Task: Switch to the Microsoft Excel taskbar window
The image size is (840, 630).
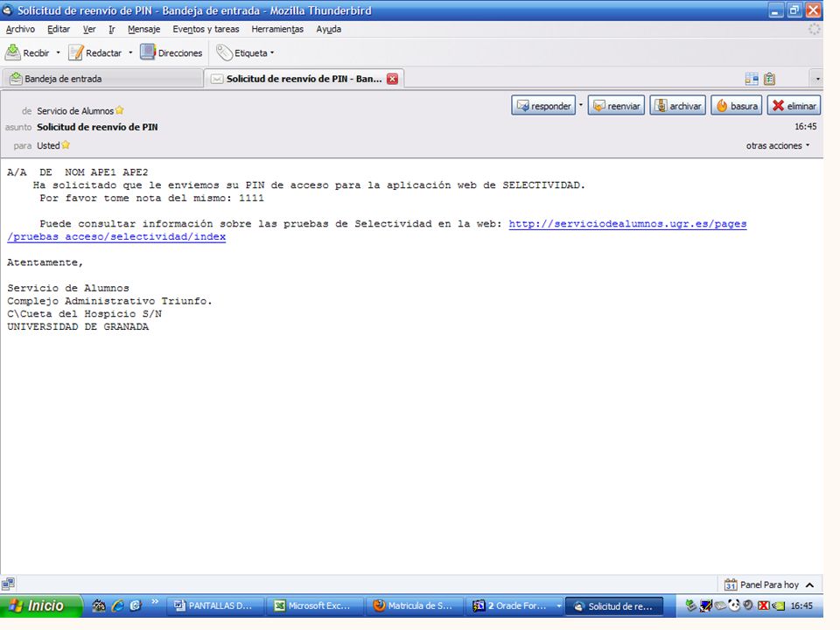Action: (314, 605)
